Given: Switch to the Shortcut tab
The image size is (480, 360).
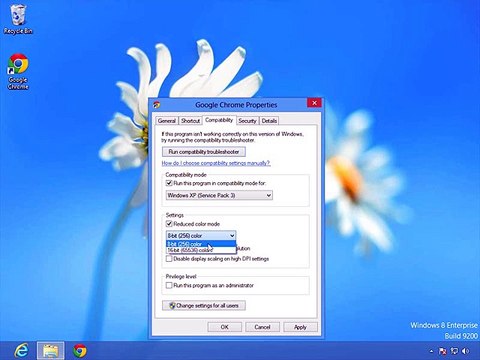Looking at the screenshot, I should point(190,121).
